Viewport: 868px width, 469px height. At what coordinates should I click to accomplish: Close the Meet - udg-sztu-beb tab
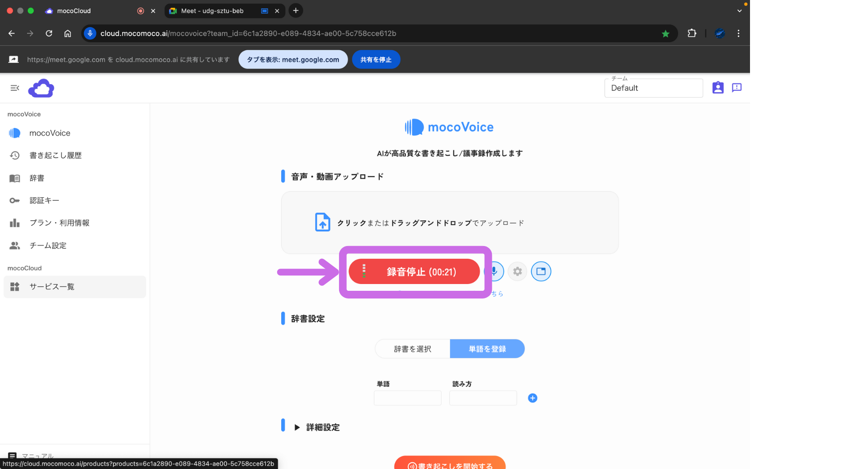click(277, 11)
